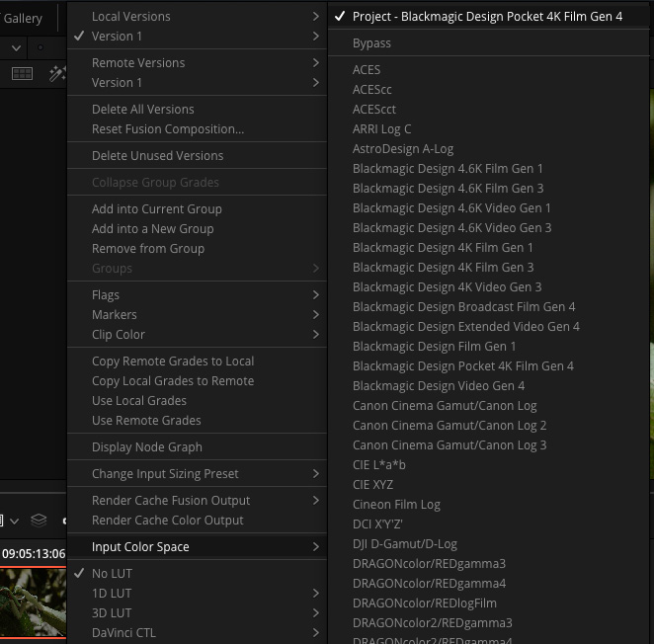Click timecode 09:05:13:06
The height and width of the screenshot is (644, 654).
[34, 553]
